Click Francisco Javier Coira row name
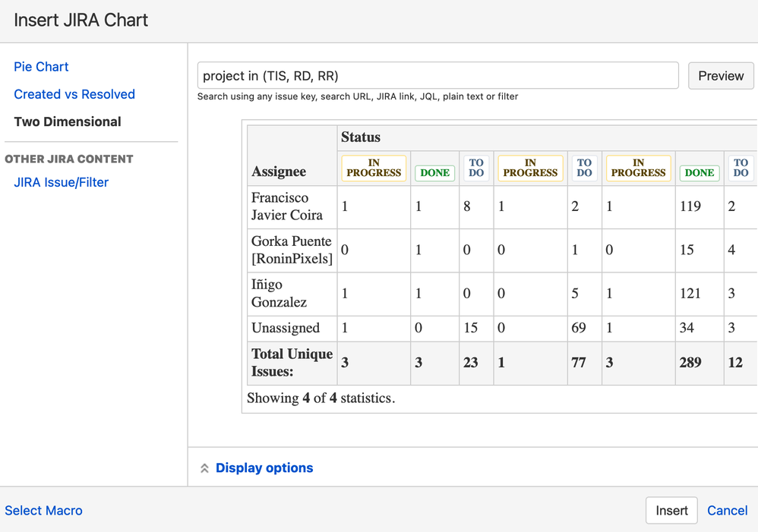 287,206
